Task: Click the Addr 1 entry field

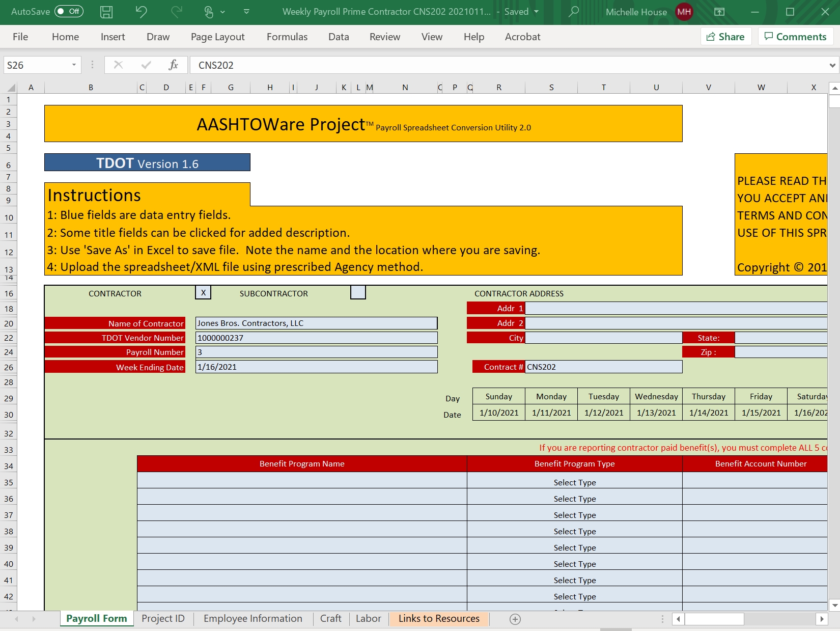Action: [x=677, y=308]
